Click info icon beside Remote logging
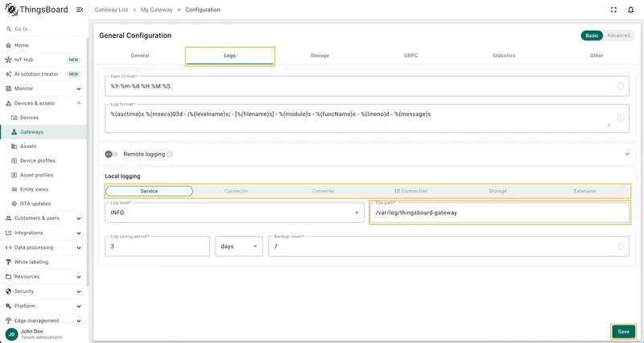 [x=170, y=155]
